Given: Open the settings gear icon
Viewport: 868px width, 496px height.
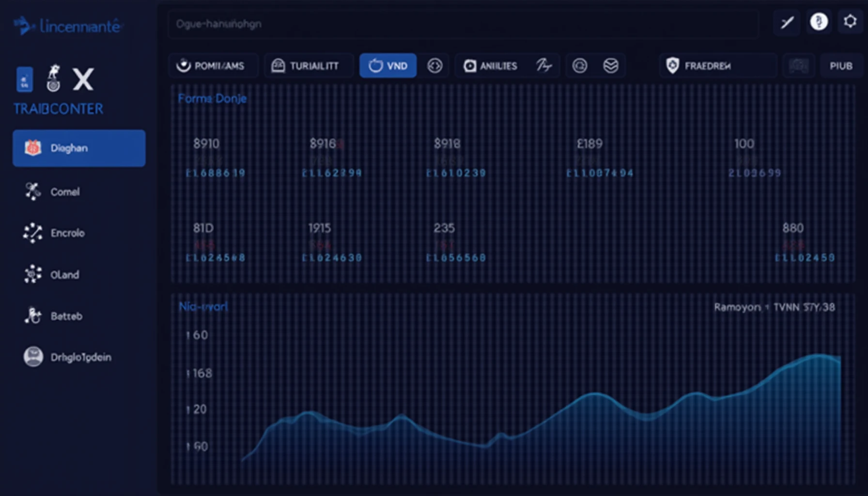Looking at the screenshot, I should pos(850,21).
